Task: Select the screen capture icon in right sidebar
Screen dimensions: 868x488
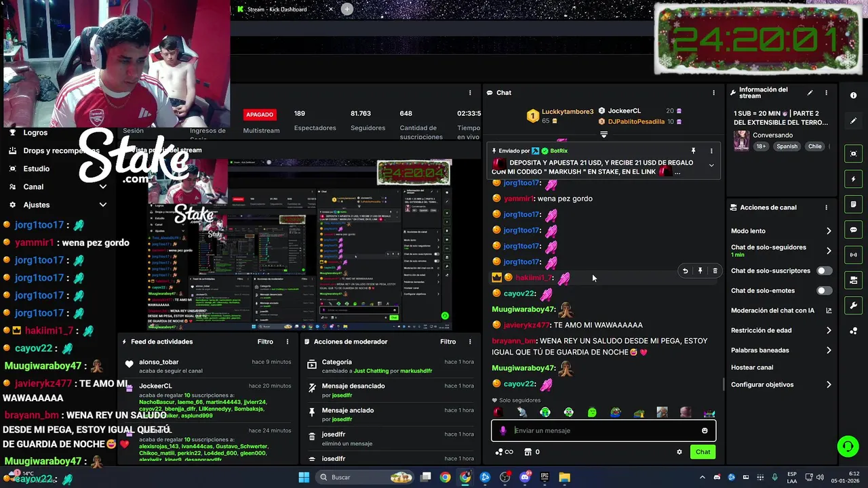Action: click(x=853, y=154)
